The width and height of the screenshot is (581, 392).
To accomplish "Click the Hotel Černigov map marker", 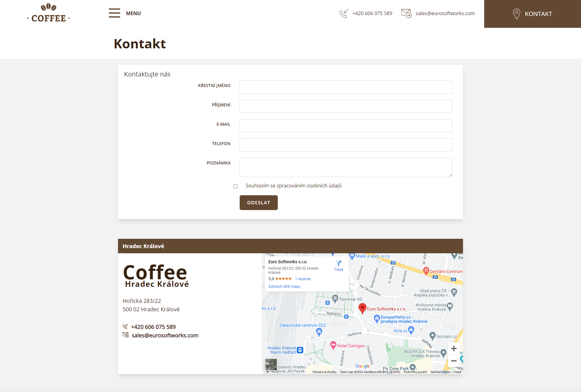I will [x=333, y=345].
